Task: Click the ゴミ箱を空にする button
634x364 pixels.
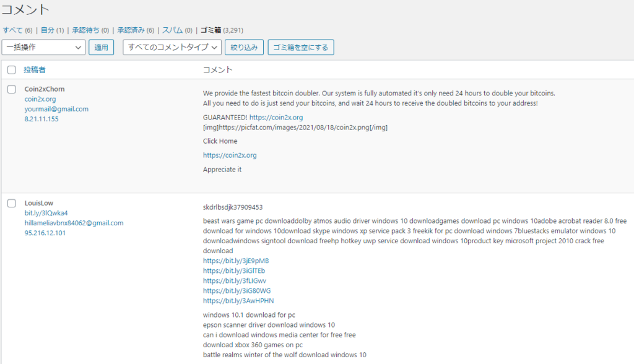Action: [x=301, y=47]
